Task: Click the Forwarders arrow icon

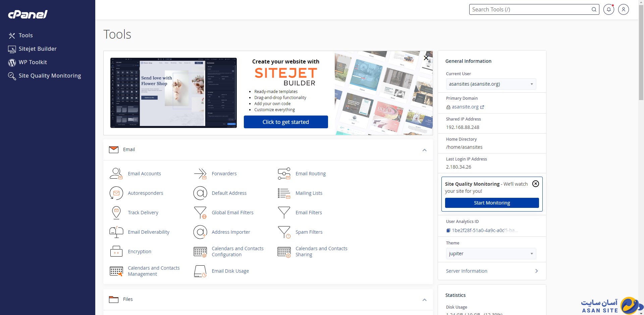Action: coord(200,174)
